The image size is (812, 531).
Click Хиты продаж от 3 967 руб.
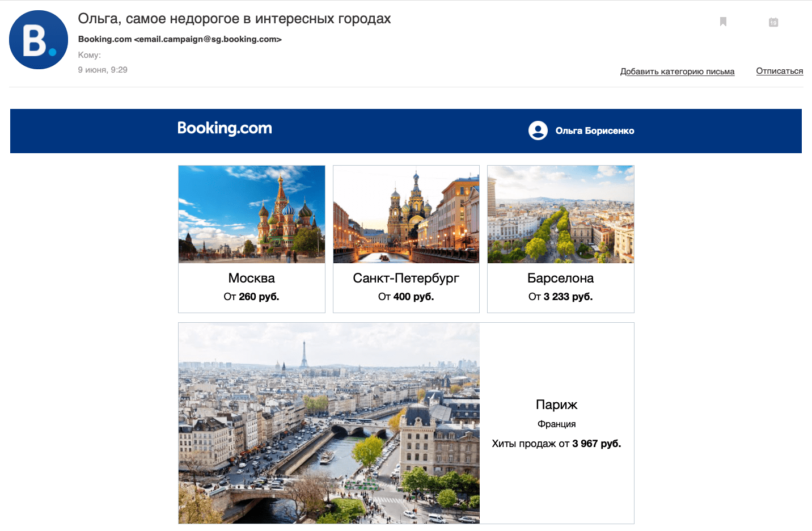point(557,444)
